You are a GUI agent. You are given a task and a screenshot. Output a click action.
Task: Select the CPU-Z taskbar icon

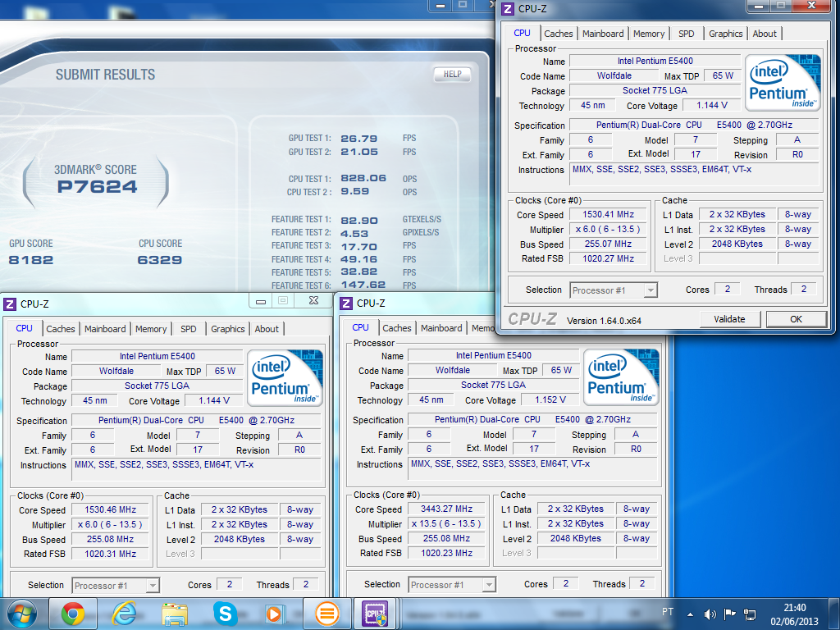click(x=374, y=614)
